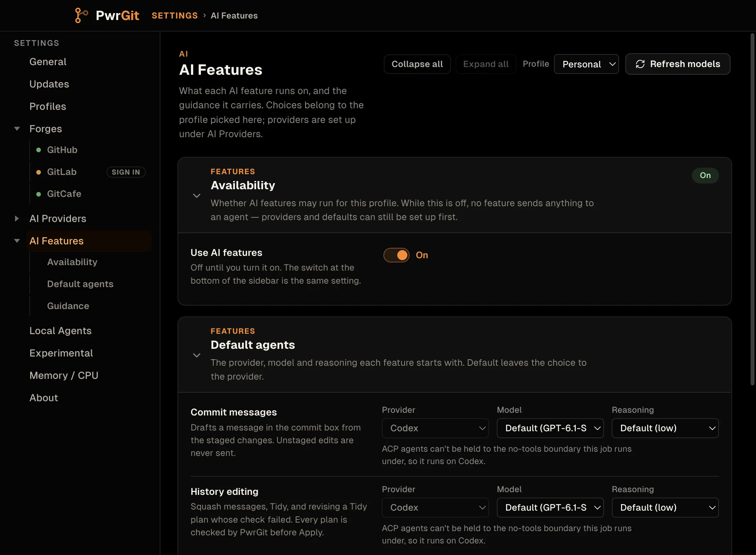Open Profiles settings page
756x555 pixels.
[x=48, y=106]
